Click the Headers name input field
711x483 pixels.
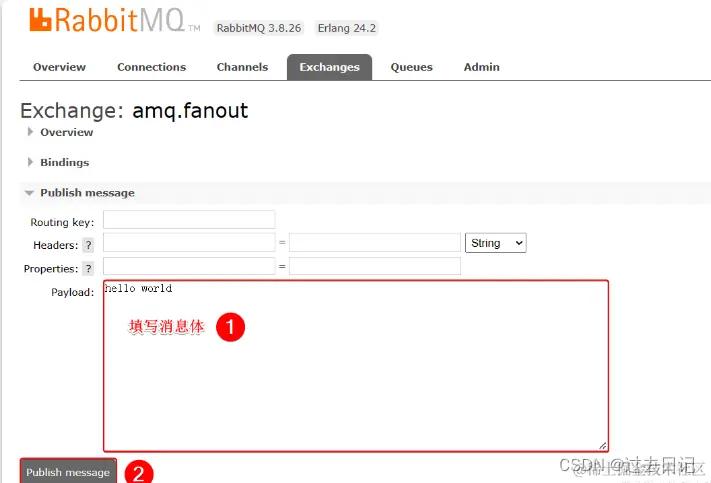189,243
